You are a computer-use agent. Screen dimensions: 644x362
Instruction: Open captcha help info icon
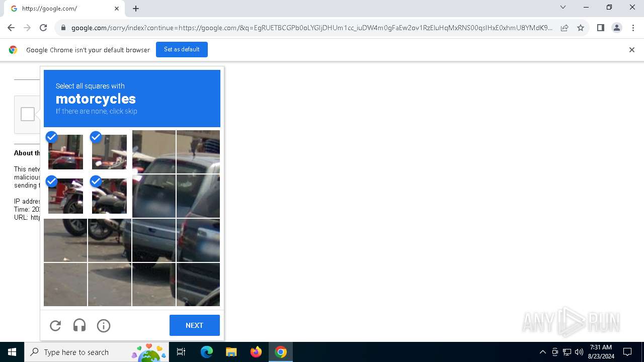(x=104, y=326)
